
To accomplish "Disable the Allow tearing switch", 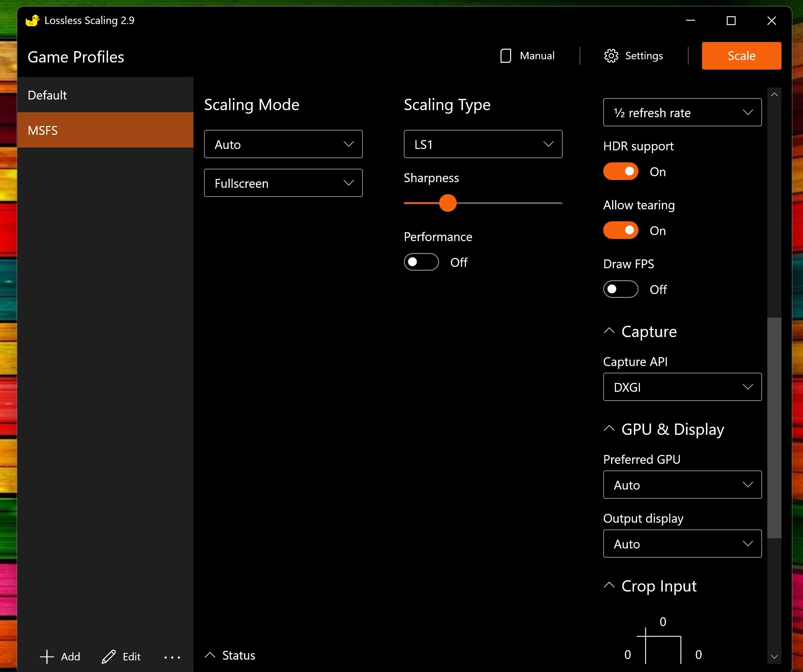I will (621, 230).
